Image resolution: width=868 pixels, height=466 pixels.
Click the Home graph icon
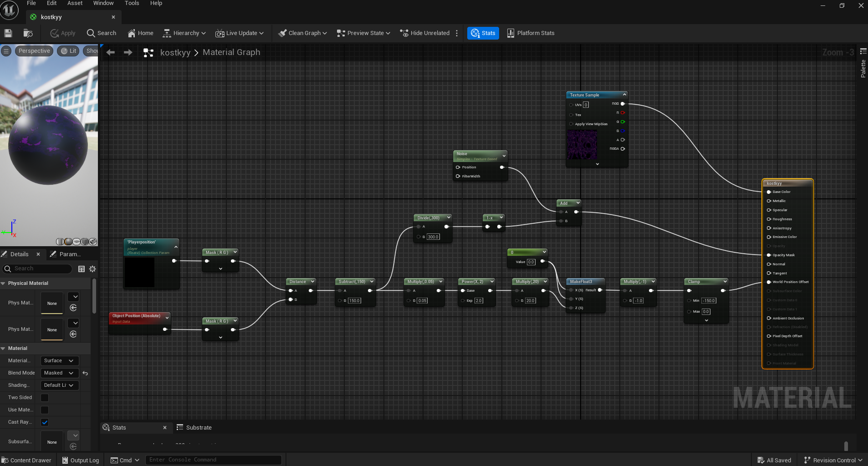140,33
